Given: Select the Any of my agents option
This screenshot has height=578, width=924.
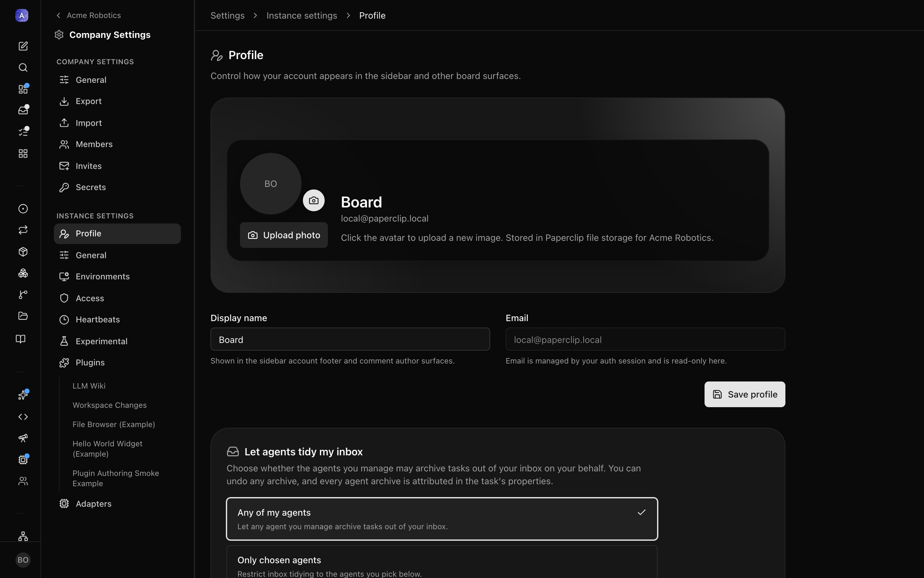Looking at the screenshot, I should click(442, 519).
